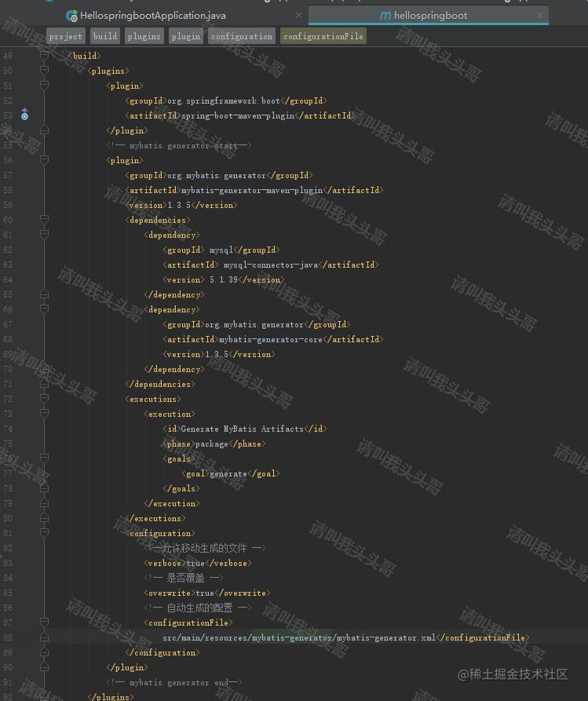Viewport: 588px width, 701px height.
Task: Click the text 'org.springframework.boot' on line 52
Action: (224, 101)
